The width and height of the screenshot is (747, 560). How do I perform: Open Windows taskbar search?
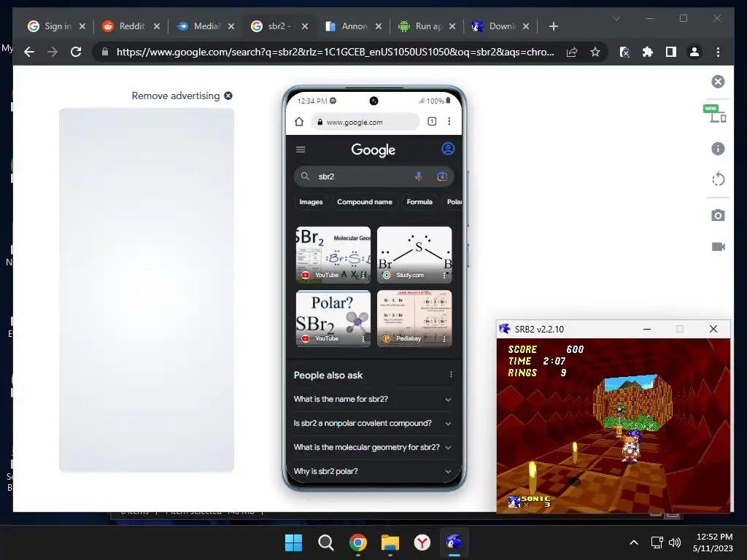[x=326, y=542]
